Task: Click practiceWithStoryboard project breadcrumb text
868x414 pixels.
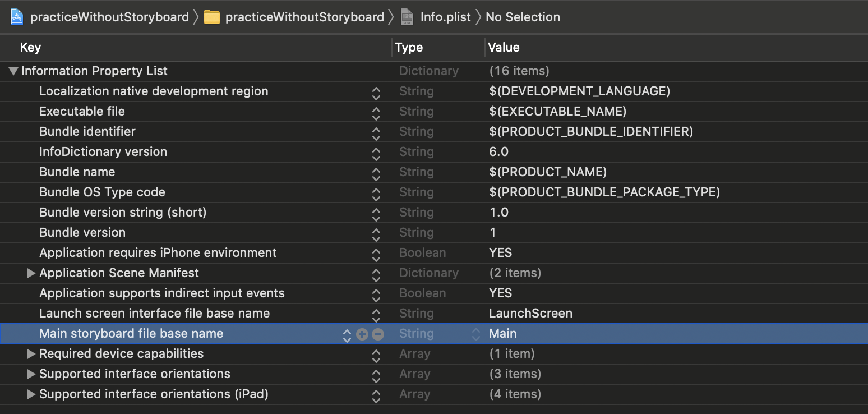Action: 109,17
